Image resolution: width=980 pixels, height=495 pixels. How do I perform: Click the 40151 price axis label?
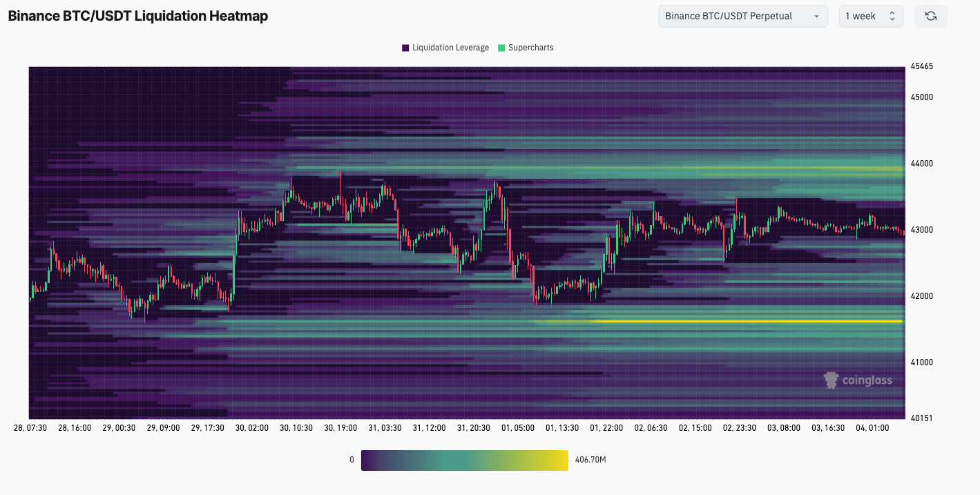pos(922,418)
